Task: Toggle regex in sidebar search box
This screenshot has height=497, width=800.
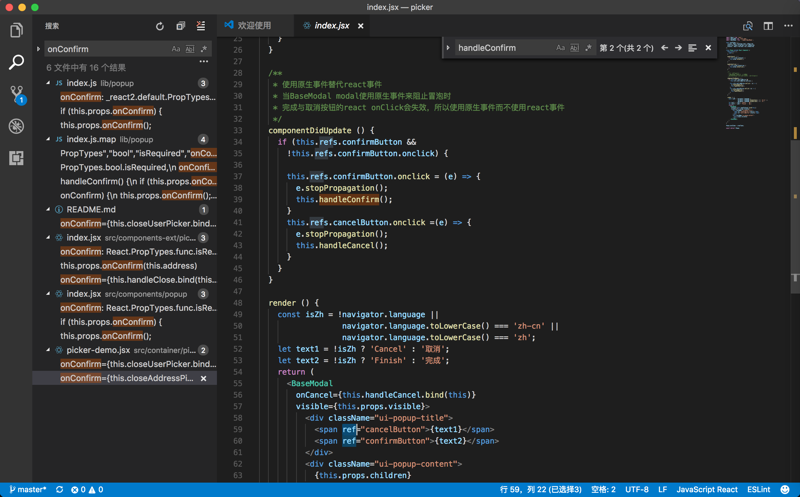Action: click(x=204, y=49)
